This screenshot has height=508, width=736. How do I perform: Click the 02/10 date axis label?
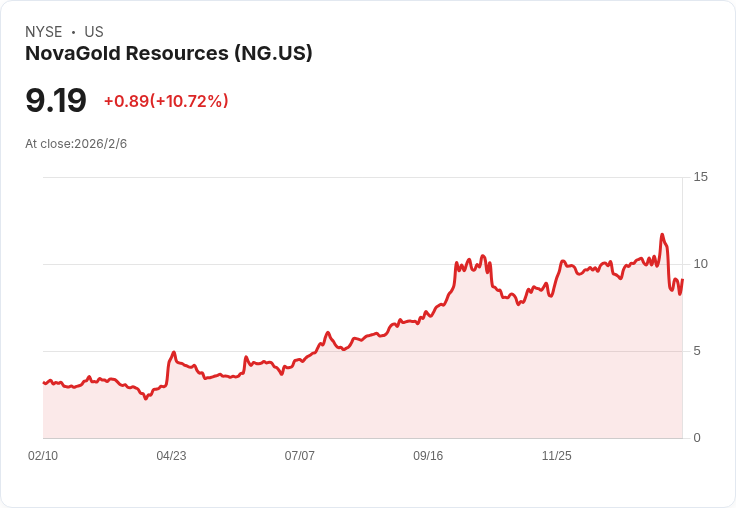tap(43, 456)
